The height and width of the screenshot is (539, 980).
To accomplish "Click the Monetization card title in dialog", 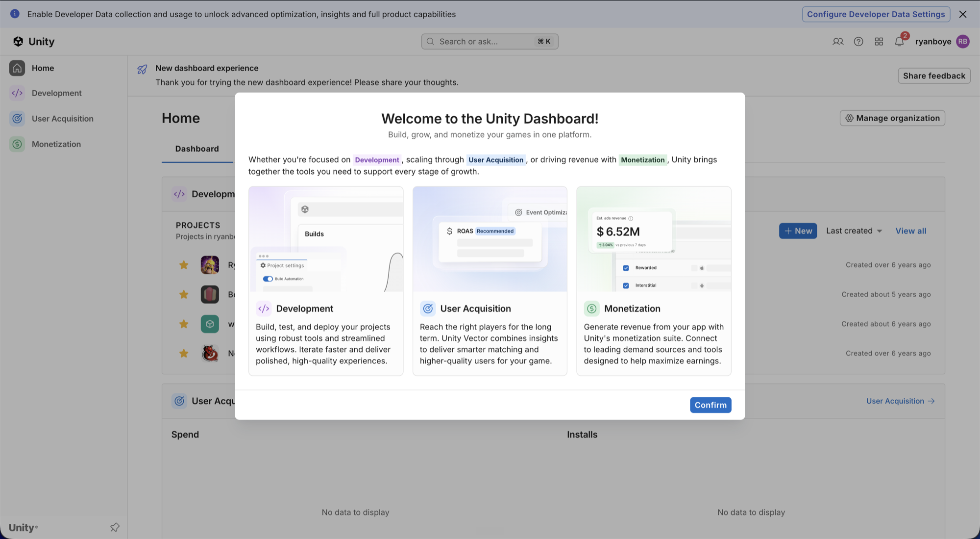I will coord(632,308).
